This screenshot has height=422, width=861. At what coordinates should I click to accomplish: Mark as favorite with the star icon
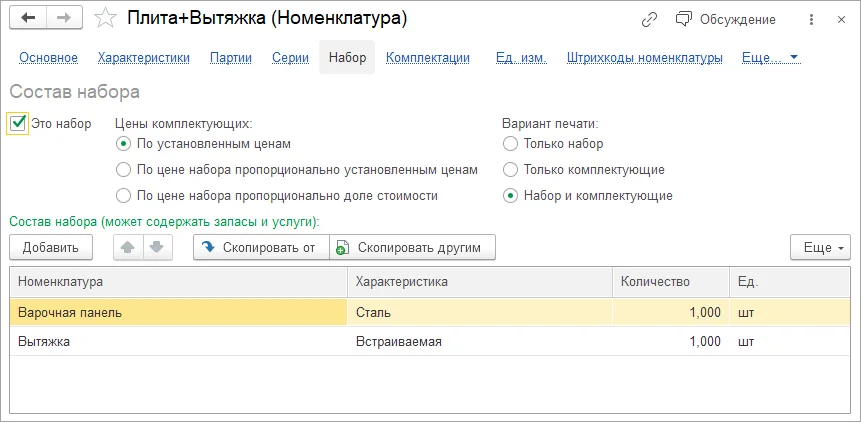[105, 19]
